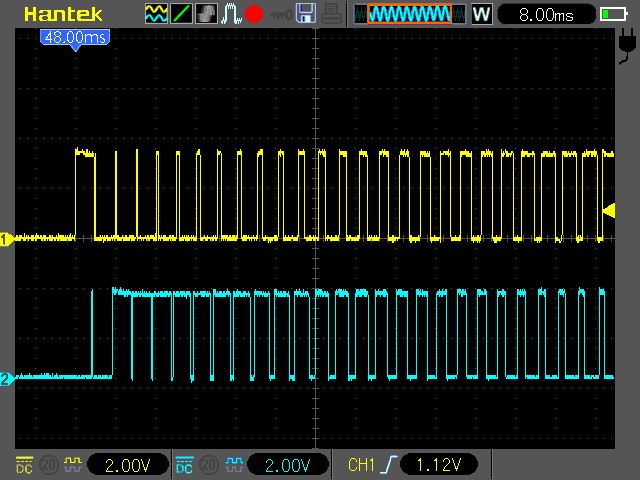Click the yellow channel 1 ground marker
640x480 pixels.
tap(6, 239)
